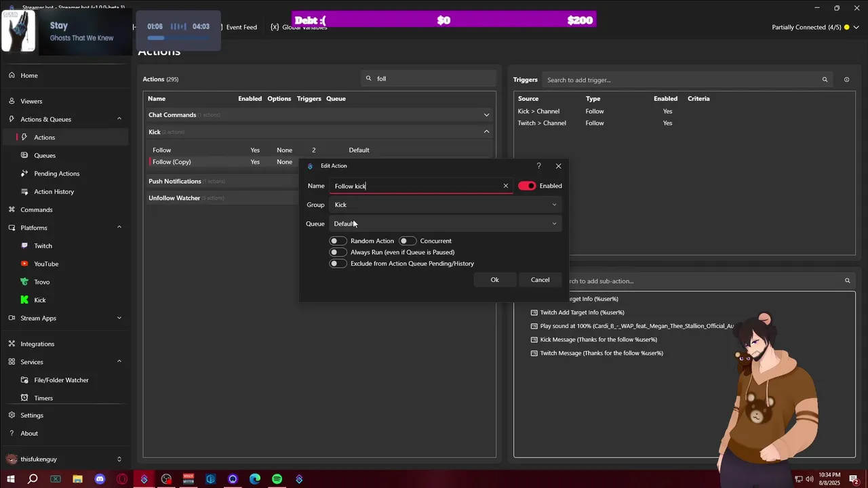Screen dimensions: 868x488
Task: Click the actions search field containing foll
Action: pos(429,79)
